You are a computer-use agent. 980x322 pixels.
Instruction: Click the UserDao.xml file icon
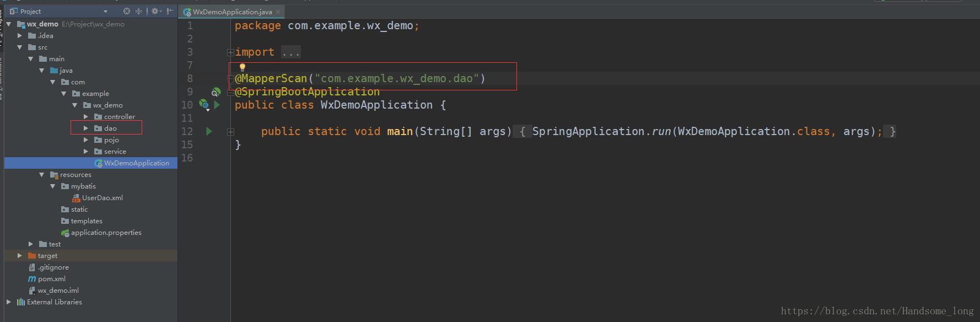(x=76, y=198)
